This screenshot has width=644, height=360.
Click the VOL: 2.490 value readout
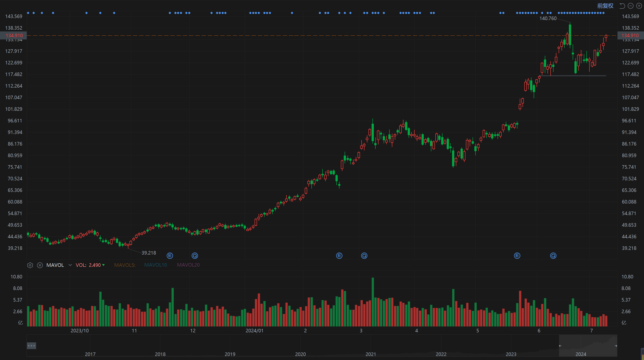click(88, 265)
